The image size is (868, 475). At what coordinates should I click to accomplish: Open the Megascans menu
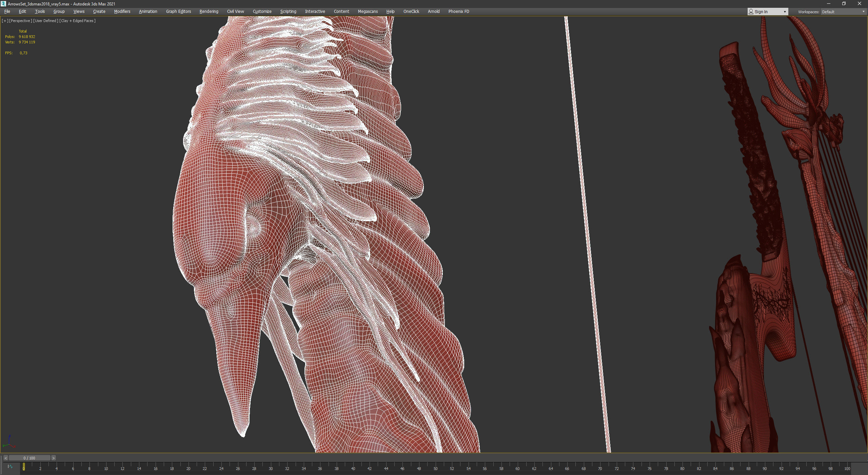368,12
